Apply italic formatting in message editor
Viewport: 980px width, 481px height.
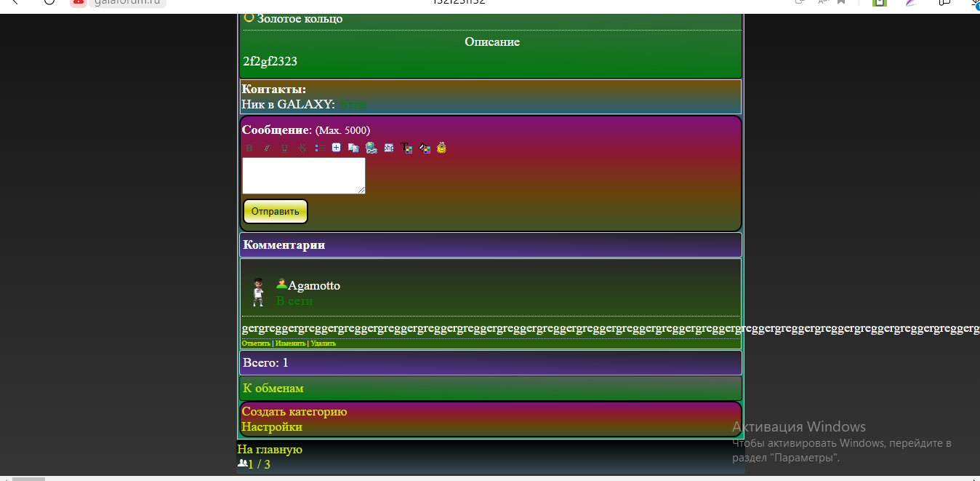click(x=267, y=148)
